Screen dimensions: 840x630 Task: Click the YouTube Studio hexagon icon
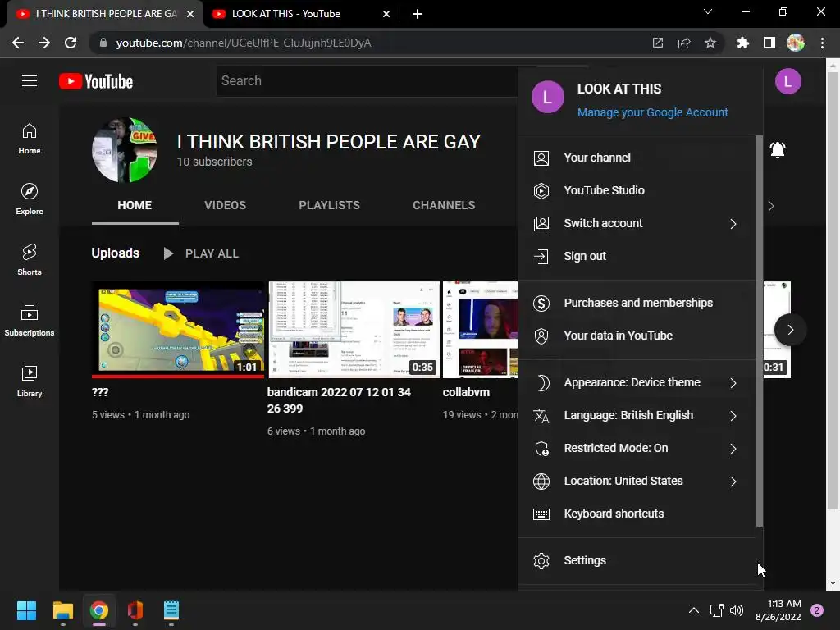point(541,190)
